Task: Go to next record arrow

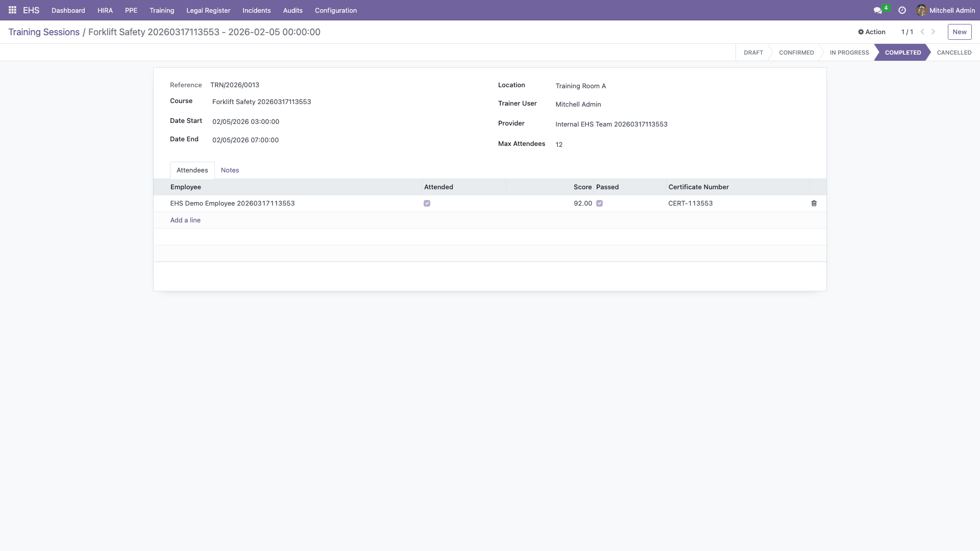Action: [934, 32]
